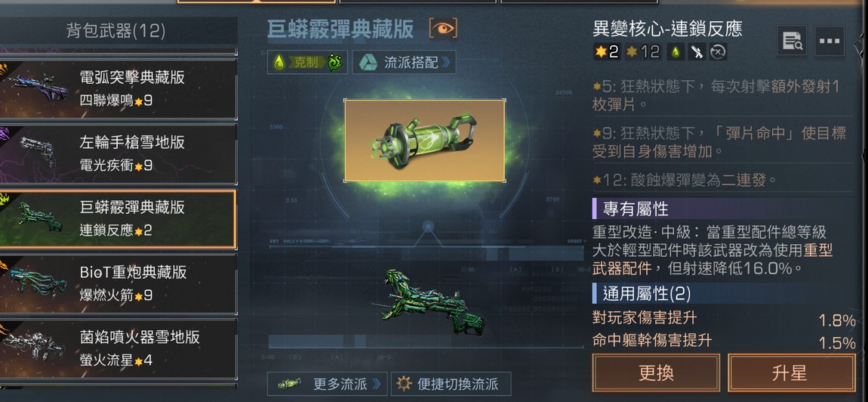Click the acid canister core thumbnail

tap(425, 141)
